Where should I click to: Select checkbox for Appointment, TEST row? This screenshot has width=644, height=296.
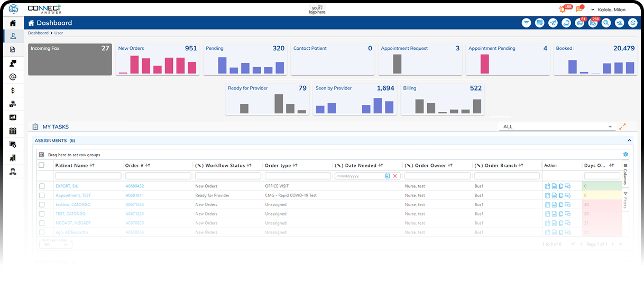42,195
